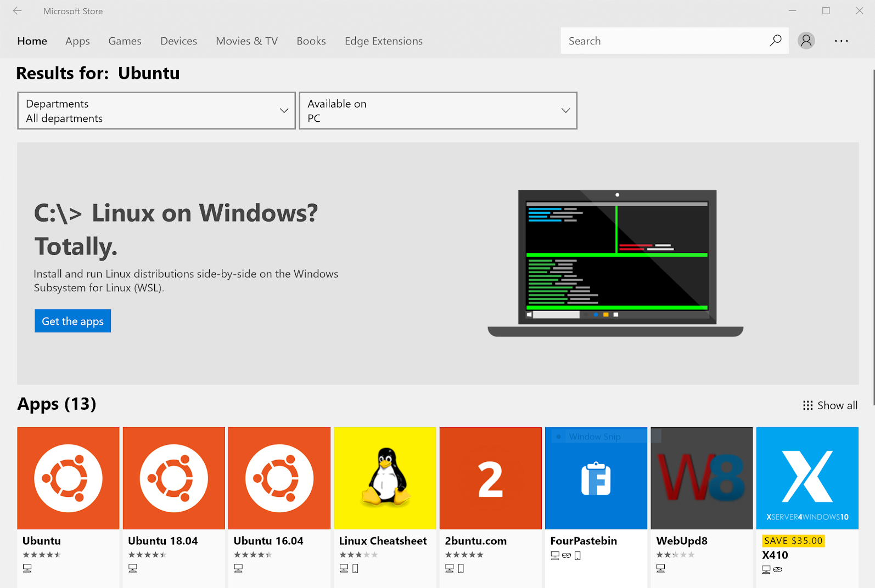Click mobile device icon under FourPastebin
875x588 pixels.
pyautogui.click(x=577, y=556)
